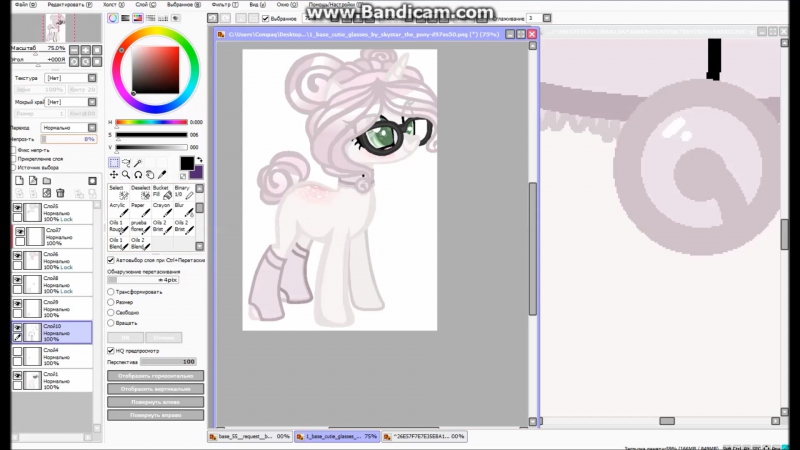Image resolution: width=800 pixels, height=450 pixels.
Task: Show layer Слой4 via empty eye box
Action: pos(18,352)
